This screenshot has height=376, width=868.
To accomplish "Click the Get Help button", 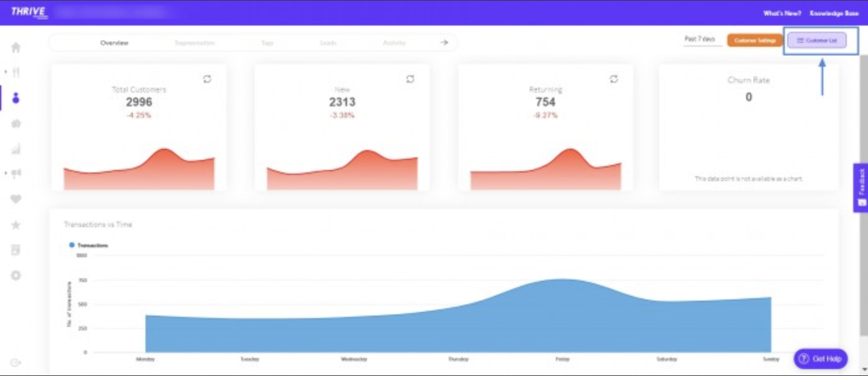I will pos(821,359).
